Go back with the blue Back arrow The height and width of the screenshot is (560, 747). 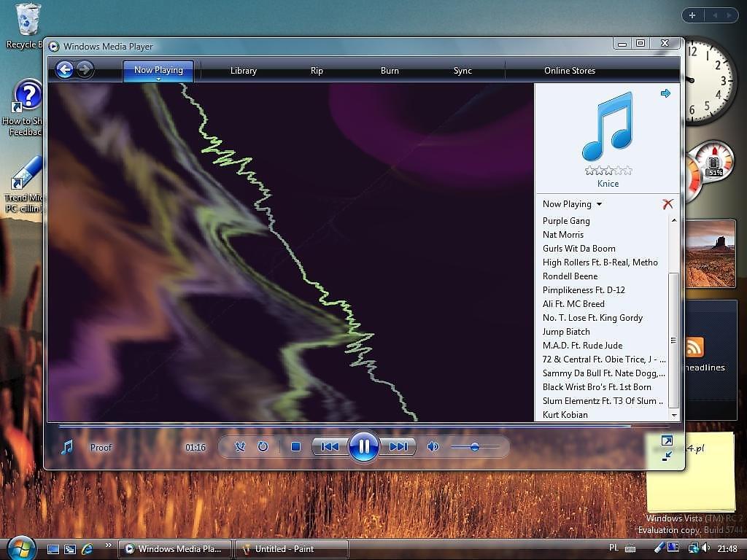[x=64, y=69]
